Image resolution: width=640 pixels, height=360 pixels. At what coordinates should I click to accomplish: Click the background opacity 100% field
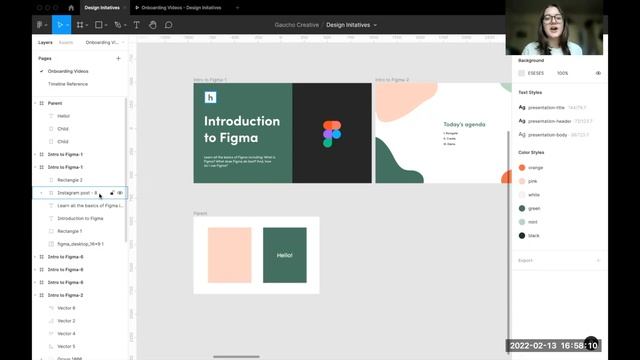pos(562,73)
